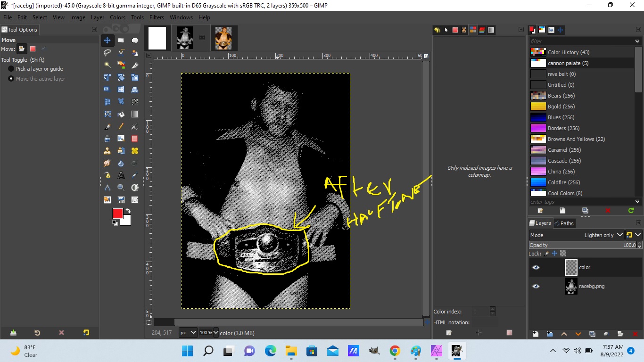Select 'Pick a layer or guide' option
644x362 pixels.
point(11,69)
